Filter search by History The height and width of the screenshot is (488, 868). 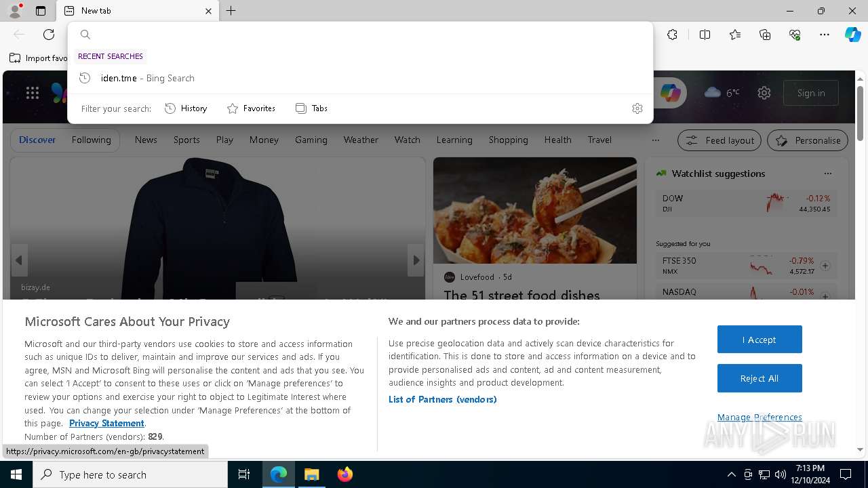(186, 108)
